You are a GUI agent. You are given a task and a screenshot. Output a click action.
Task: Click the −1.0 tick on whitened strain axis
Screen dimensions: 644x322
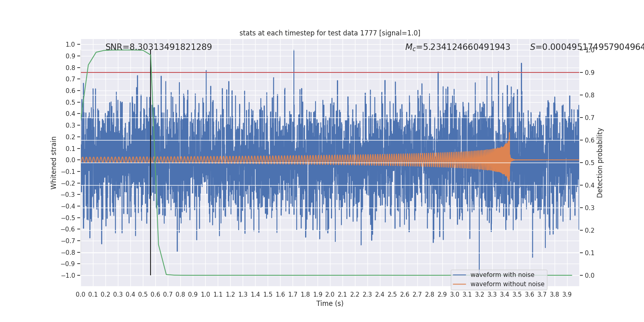click(x=70, y=275)
